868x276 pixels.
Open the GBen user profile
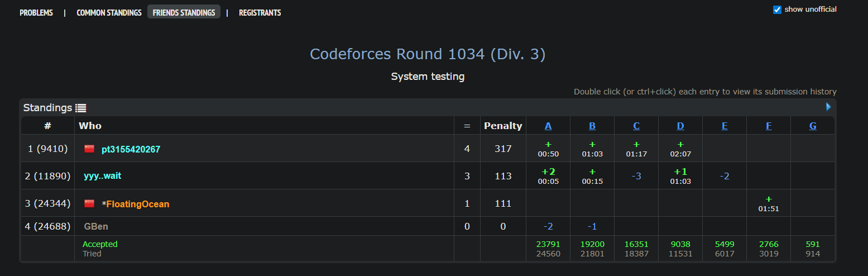point(96,226)
